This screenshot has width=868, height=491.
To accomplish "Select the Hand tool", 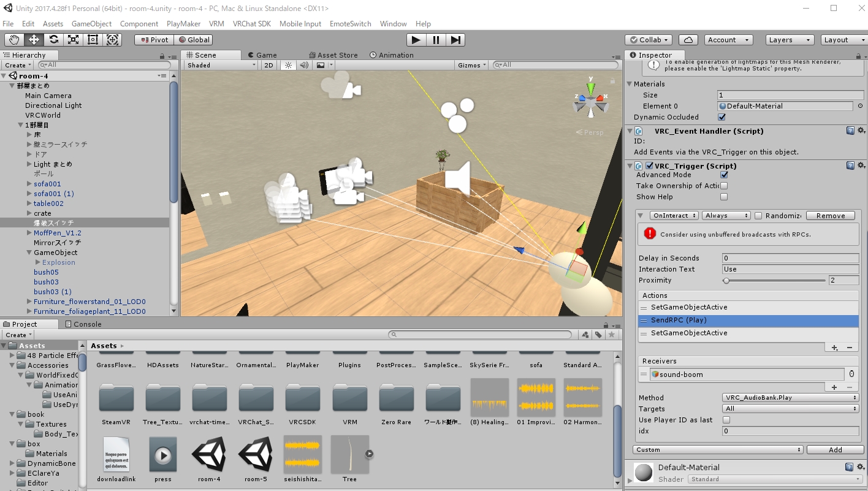I will pyautogui.click(x=14, y=40).
